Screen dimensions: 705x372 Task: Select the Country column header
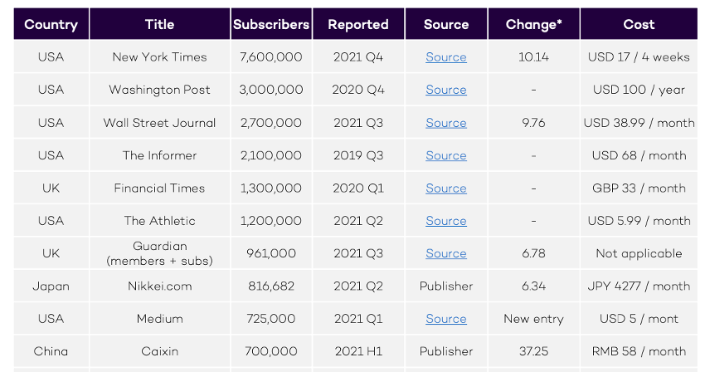click(51, 24)
